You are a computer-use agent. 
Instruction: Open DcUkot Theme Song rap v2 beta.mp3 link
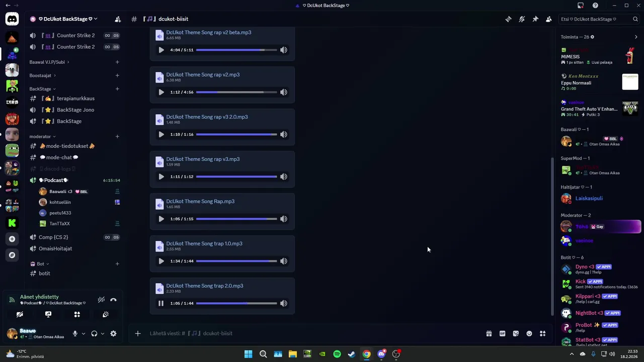coord(209,32)
